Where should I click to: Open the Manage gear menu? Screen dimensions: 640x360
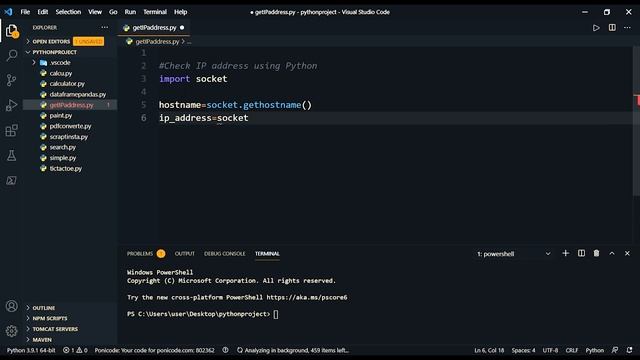pos(11,331)
